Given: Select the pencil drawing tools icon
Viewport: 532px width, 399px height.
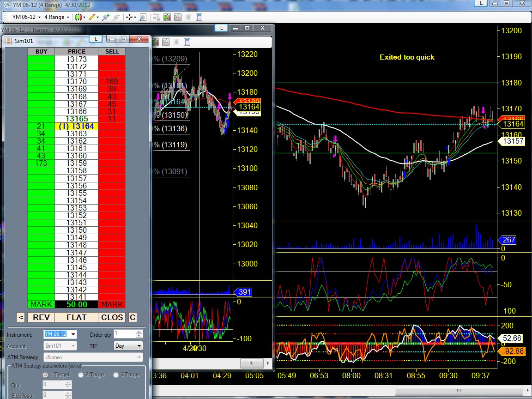Looking at the screenshot, I should pyautogui.click(x=91, y=17).
